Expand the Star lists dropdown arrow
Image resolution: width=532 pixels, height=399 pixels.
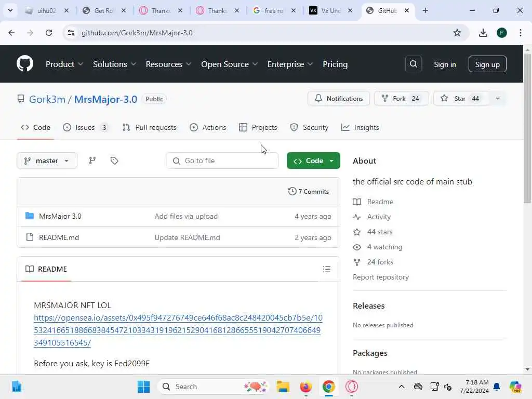pos(498,98)
